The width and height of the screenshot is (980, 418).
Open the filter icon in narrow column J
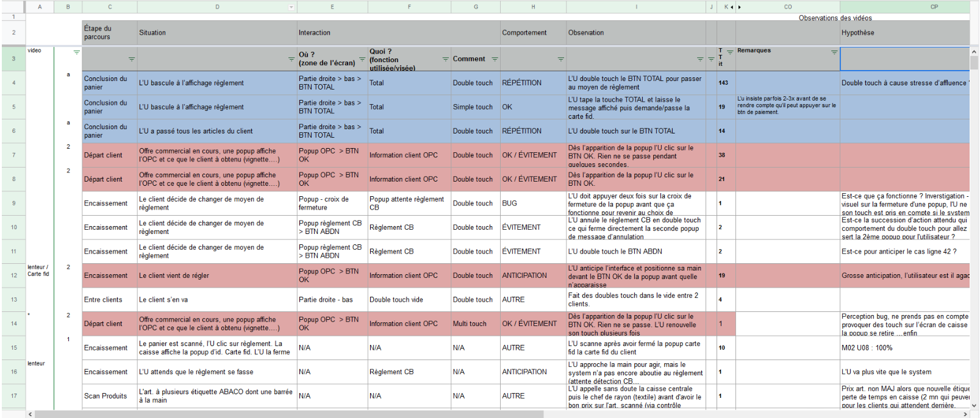click(711, 59)
